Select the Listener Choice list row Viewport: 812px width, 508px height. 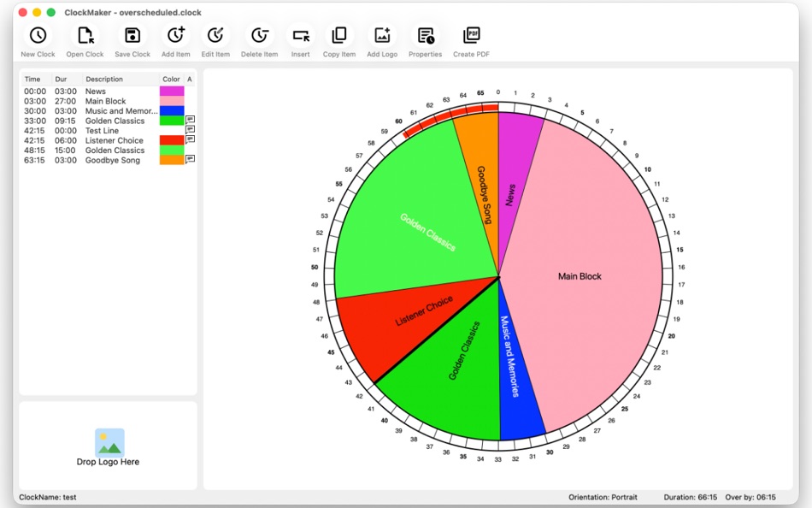(109, 140)
